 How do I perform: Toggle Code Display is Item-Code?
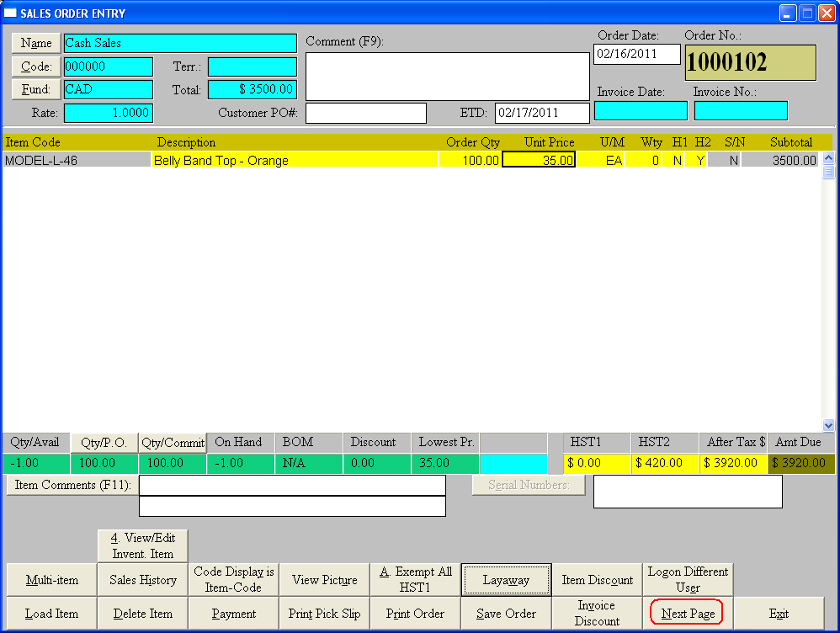point(233,580)
